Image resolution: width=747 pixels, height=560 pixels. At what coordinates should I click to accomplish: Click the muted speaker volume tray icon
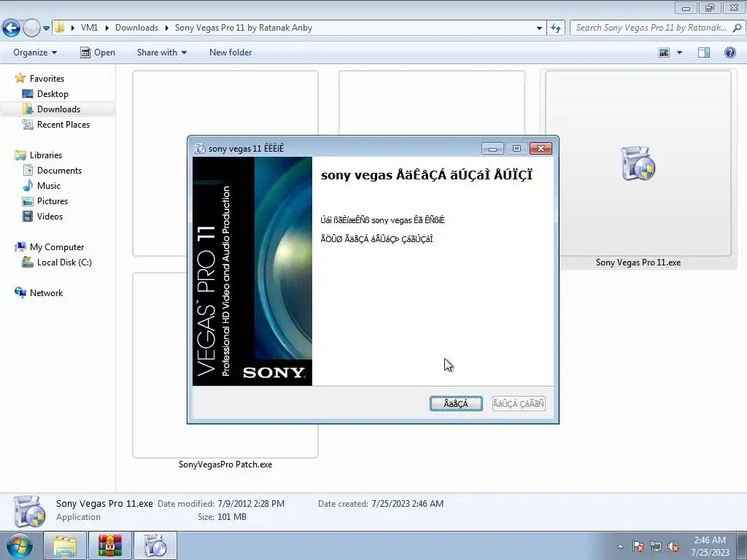[x=673, y=546]
